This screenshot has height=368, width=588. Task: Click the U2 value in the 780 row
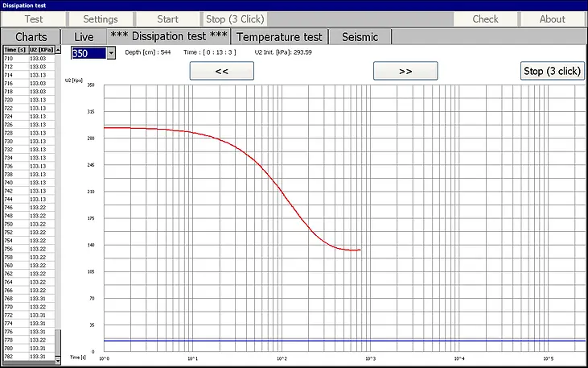point(42,348)
